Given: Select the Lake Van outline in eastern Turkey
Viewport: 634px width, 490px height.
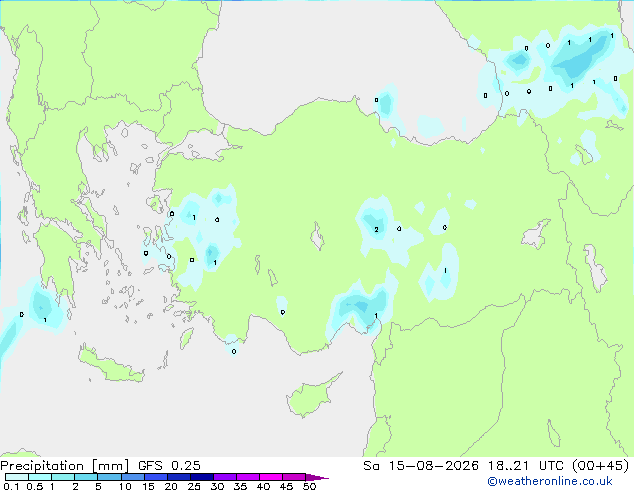Looking at the screenshot, I should pos(536,234).
